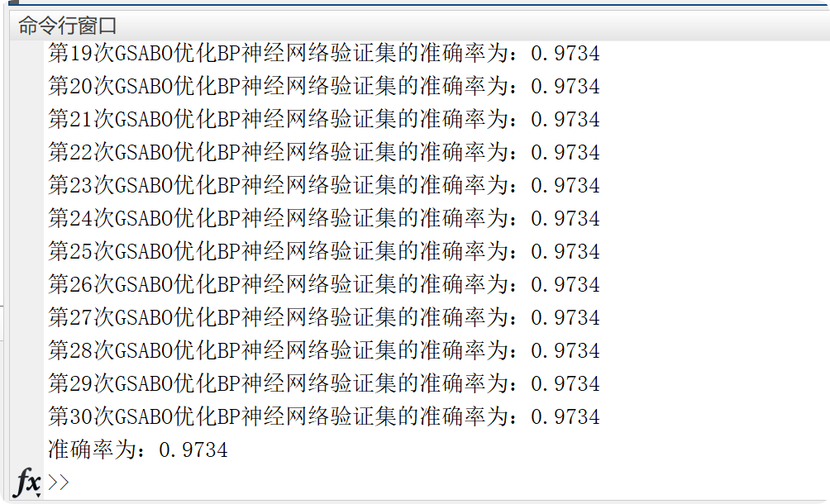This screenshot has width=830, height=504.
Task: Click the 第19次 GSABO output line
Action: 324,53
